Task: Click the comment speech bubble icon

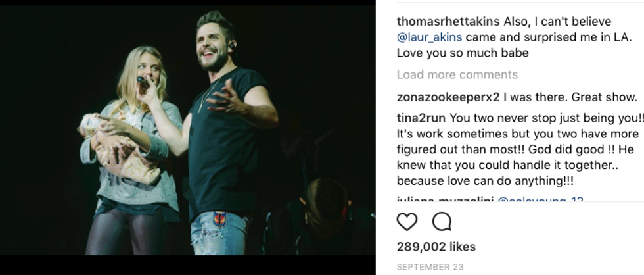Action: (x=442, y=222)
